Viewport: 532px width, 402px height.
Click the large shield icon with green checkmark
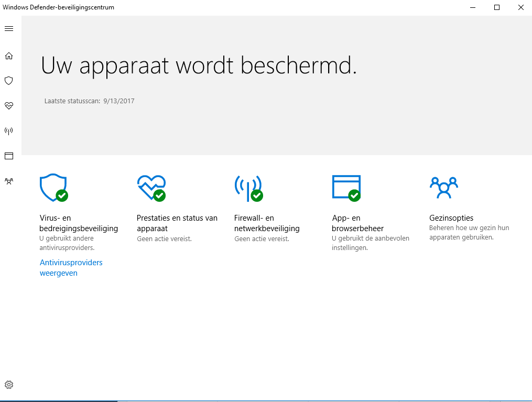(x=53, y=188)
